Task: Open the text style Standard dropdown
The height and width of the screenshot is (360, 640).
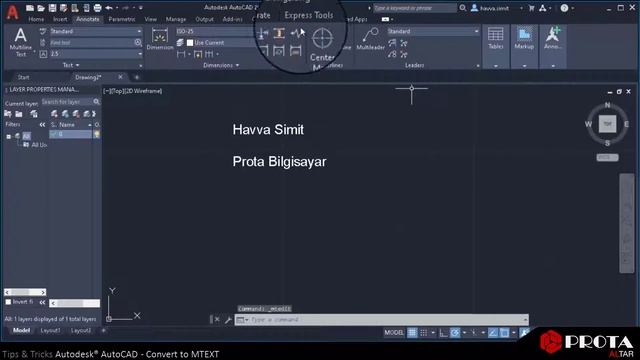Action: click(96, 31)
